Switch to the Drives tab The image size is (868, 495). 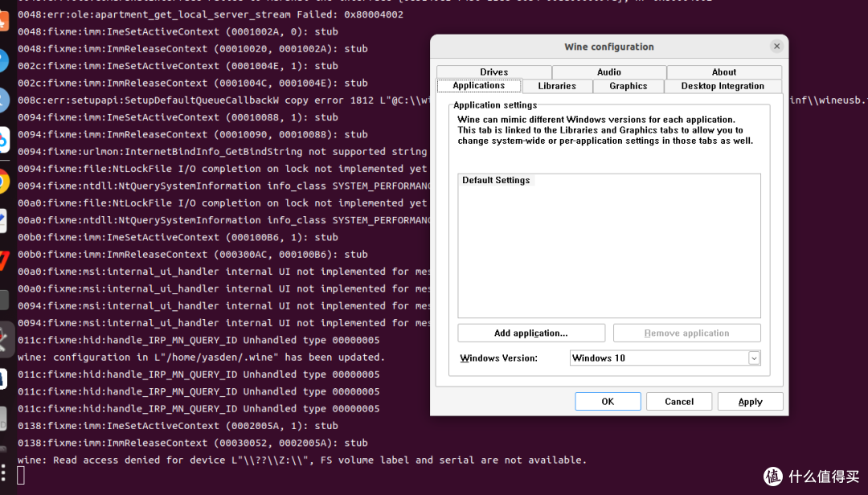(493, 72)
